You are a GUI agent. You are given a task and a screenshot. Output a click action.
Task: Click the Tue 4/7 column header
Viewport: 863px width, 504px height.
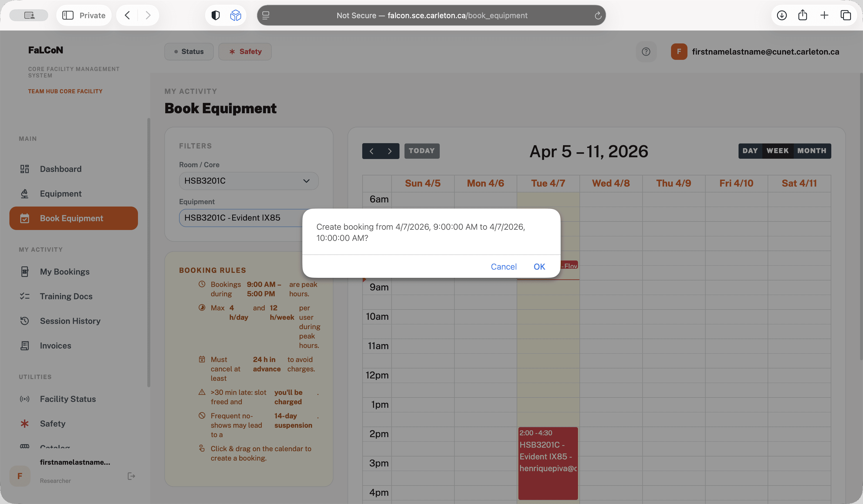pos(548,183)
